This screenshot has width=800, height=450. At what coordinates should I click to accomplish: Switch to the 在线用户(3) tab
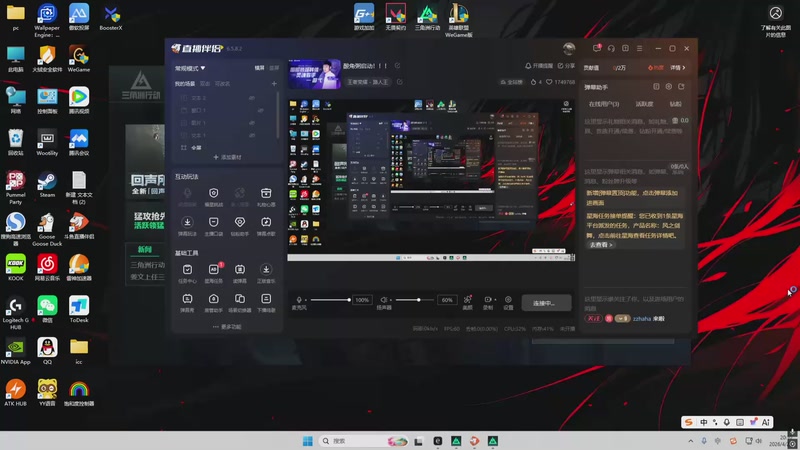click(604, 104)
